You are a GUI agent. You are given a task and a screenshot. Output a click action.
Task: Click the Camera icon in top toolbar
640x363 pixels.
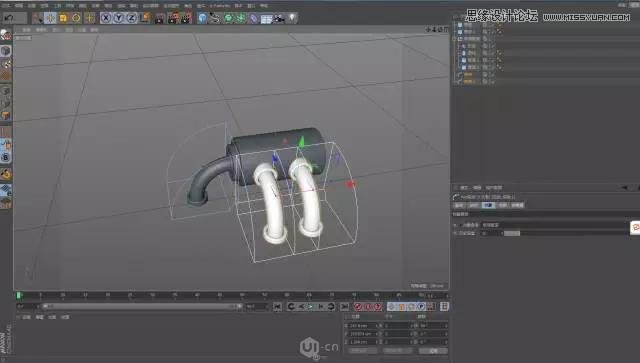pos(279,18)
